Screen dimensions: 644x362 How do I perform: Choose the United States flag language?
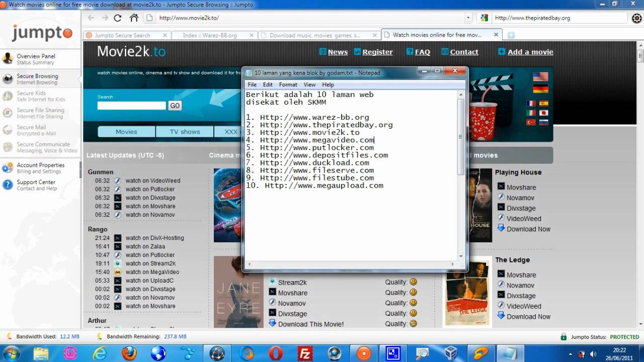pyautogui.click(x=540, y=77)
